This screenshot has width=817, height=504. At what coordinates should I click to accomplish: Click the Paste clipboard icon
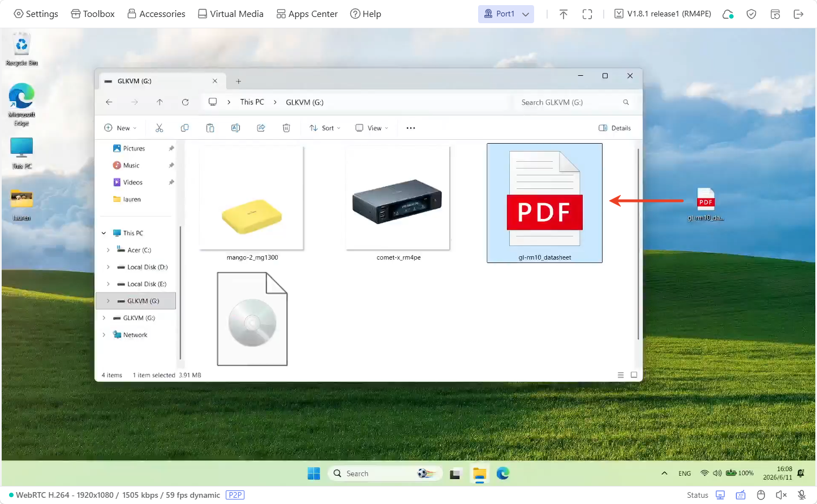(x=210, y=128)
